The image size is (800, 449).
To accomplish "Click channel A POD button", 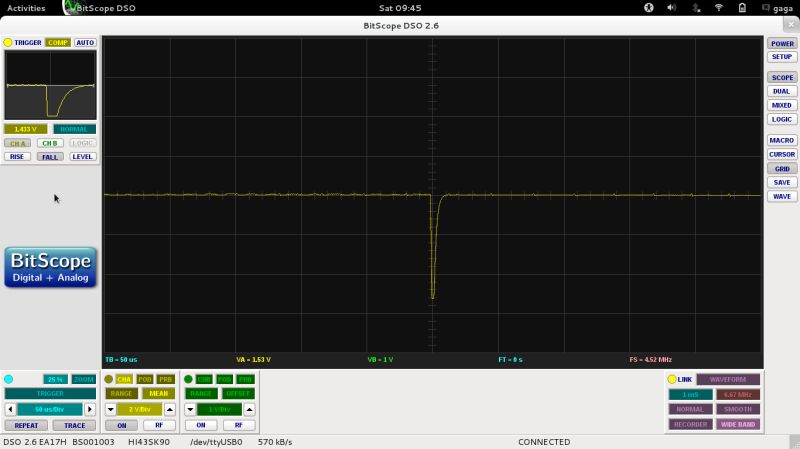I will [x=145, y=379].
